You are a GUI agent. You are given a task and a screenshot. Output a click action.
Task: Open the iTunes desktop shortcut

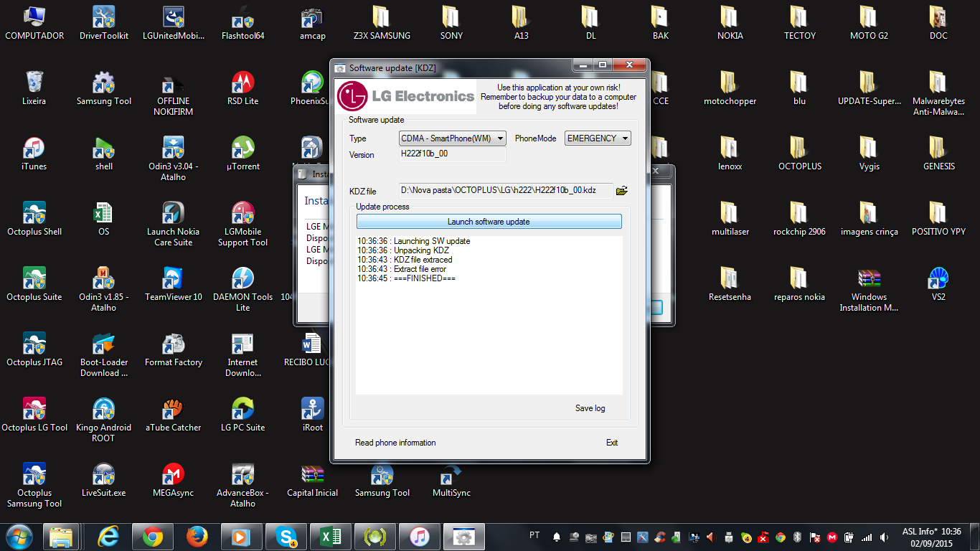pos(34,154)
